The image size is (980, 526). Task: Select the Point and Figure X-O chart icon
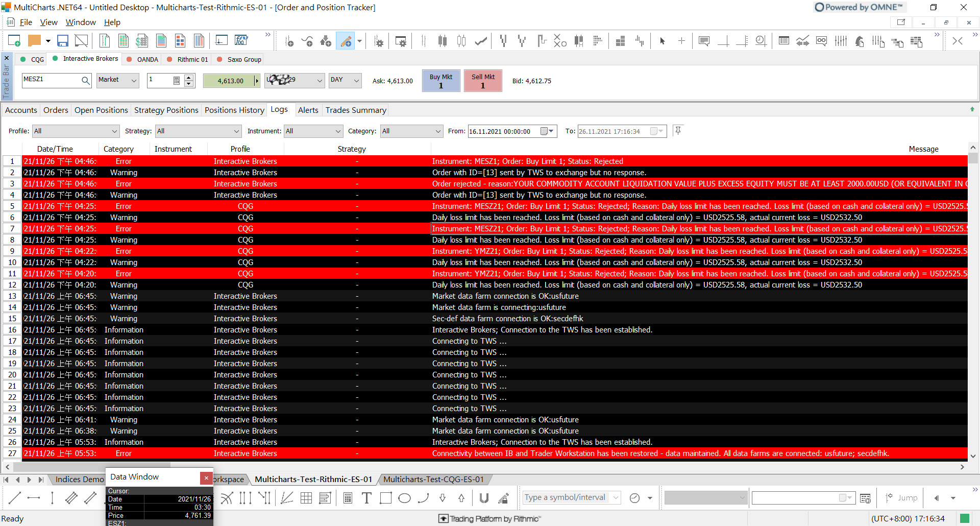coord(560,41)
